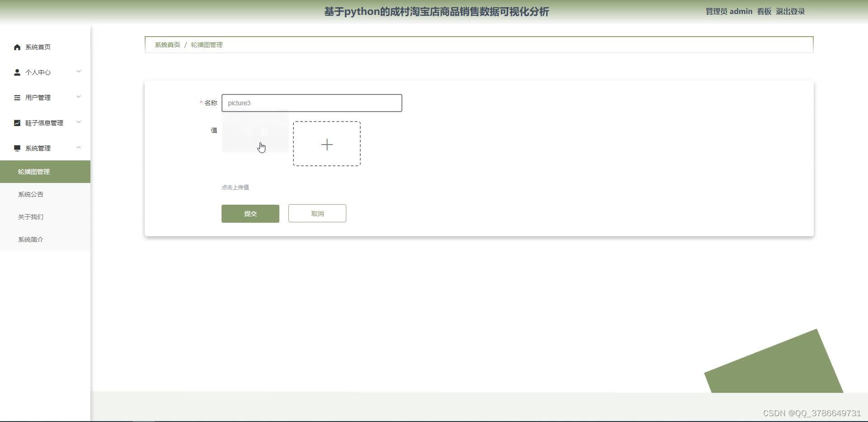Click the faint preview magnifier on uploaded image
The image size is (868, 422).
click(247, 132)
